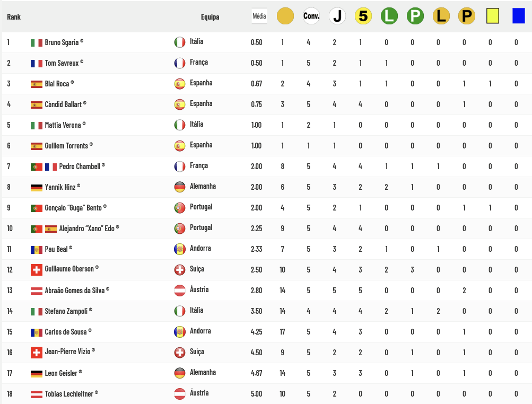Click the green P circle icon
The height and width of the screenshot is (404, 532).
click(x=415, y=16)
